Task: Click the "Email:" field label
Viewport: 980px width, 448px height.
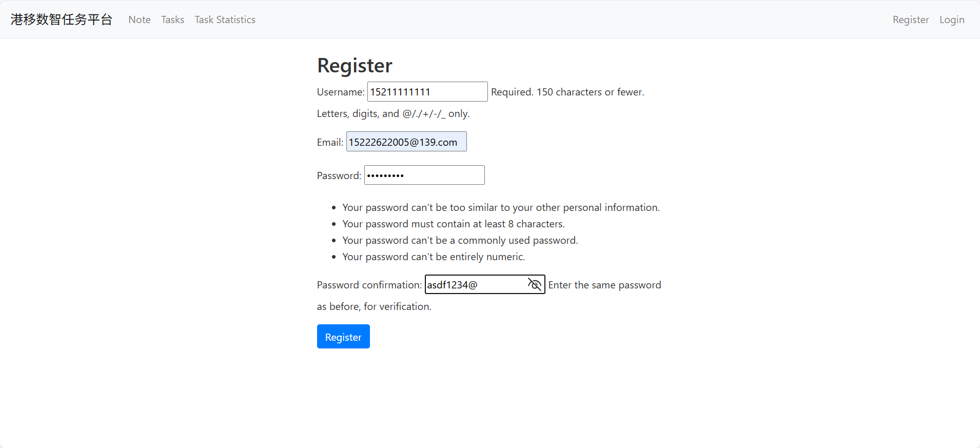Action: (x=330, y=142)
